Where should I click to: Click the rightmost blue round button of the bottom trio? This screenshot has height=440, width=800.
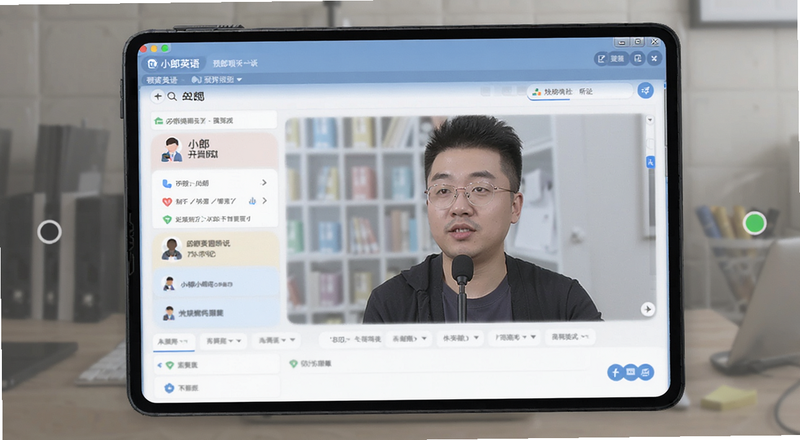[x=646, y=372]
